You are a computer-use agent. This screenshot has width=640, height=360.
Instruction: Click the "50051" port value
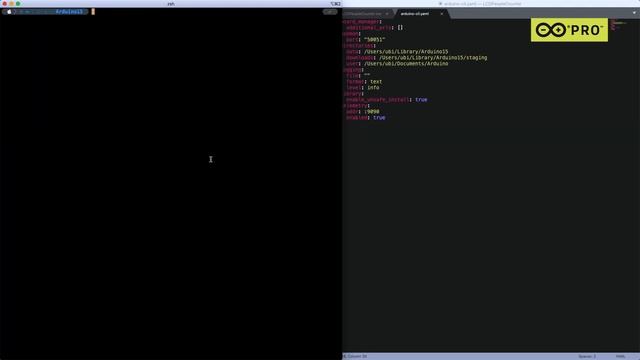click(x=374, y=40)
